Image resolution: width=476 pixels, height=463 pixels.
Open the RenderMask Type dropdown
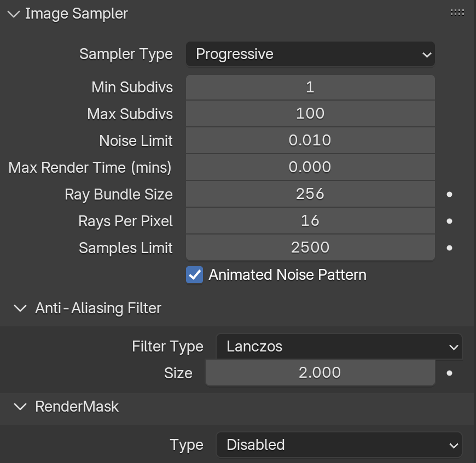click(339, 445)
